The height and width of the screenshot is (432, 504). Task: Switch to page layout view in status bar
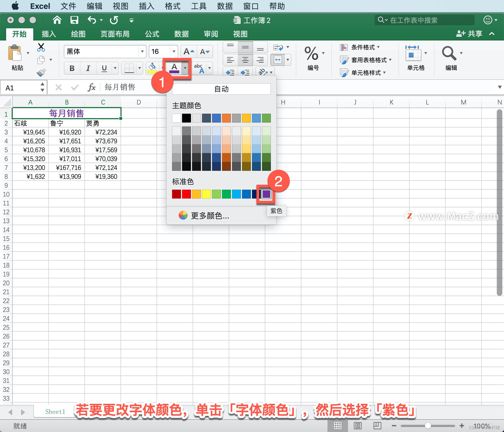click(x=358, y=426)
